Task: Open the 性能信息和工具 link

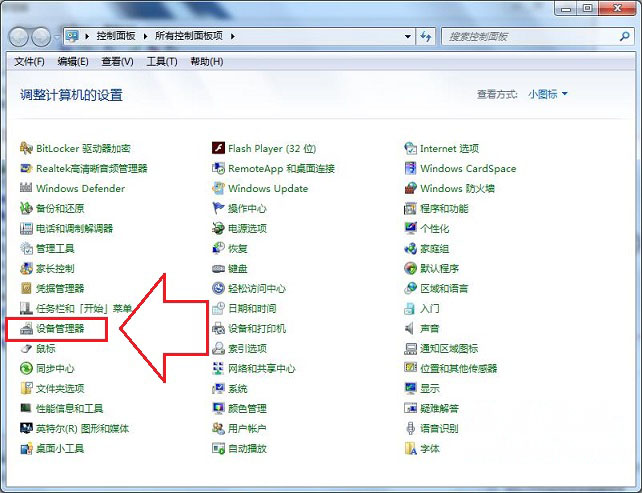Action: (x=70, y=409)
